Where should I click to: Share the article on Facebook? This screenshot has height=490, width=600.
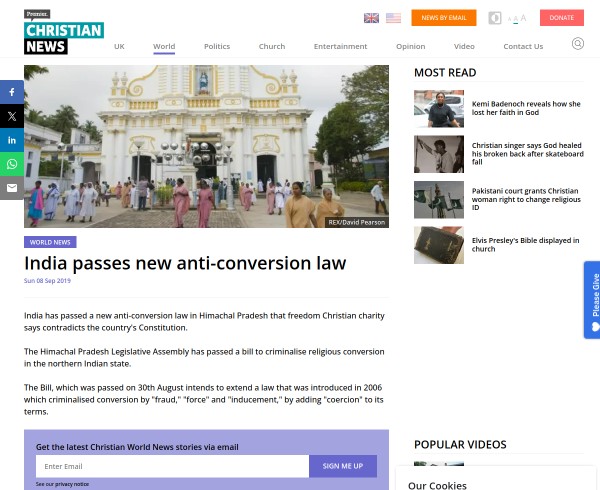coord(12,92)
